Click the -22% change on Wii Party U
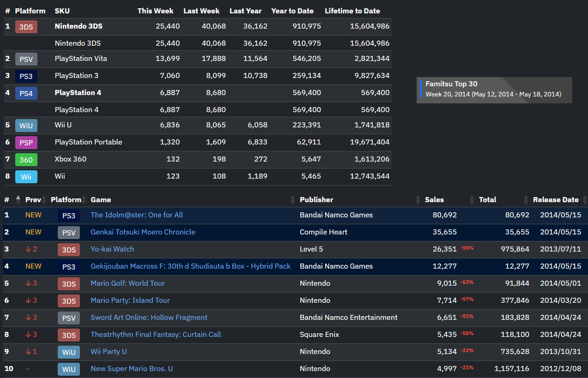The width and height of the screenshot is (588, 378). click(x=467, y=351)
